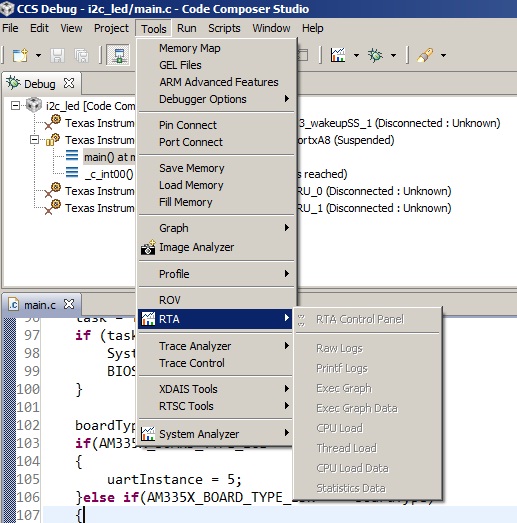Open the Run menu
The width and height of the screenshot is (517, 523).
[x=186, y=28]
